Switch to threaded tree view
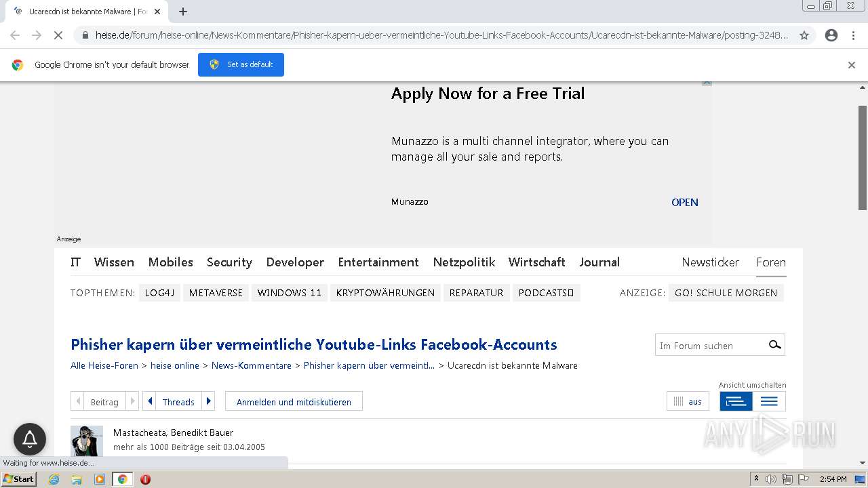 736,401
